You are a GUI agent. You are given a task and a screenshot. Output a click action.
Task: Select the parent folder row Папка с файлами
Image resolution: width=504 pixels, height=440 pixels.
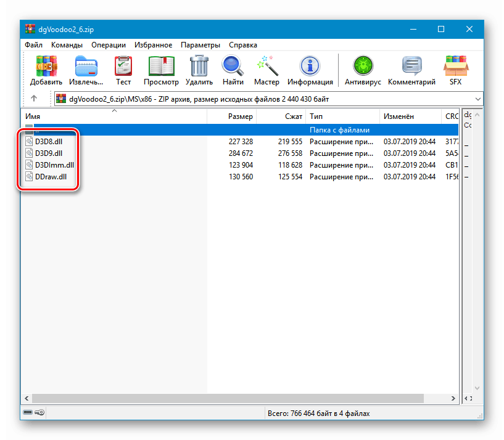click(241, 130)
